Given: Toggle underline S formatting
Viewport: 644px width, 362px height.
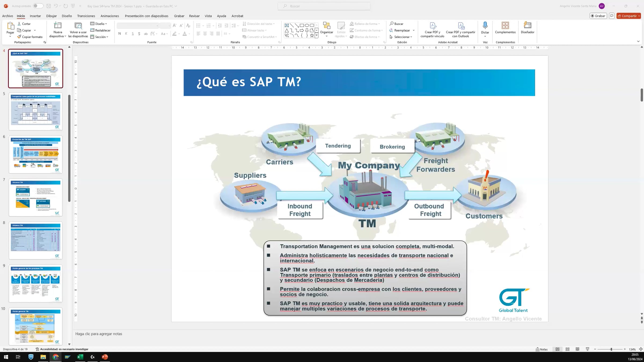Looking at the screenshot, I should pos(133,34).
